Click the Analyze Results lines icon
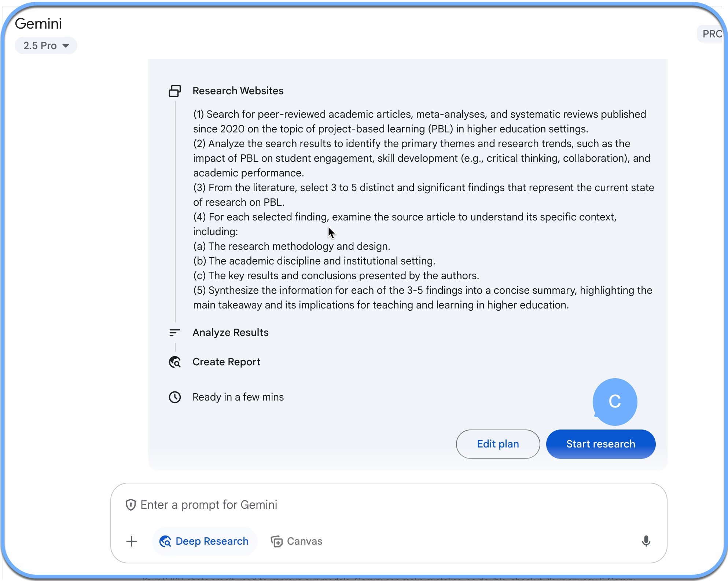 point(175,332)
